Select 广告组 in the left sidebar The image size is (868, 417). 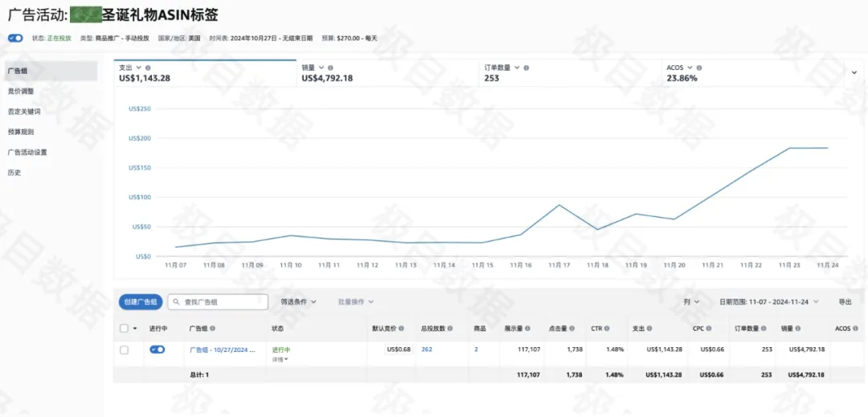[51, 72]
